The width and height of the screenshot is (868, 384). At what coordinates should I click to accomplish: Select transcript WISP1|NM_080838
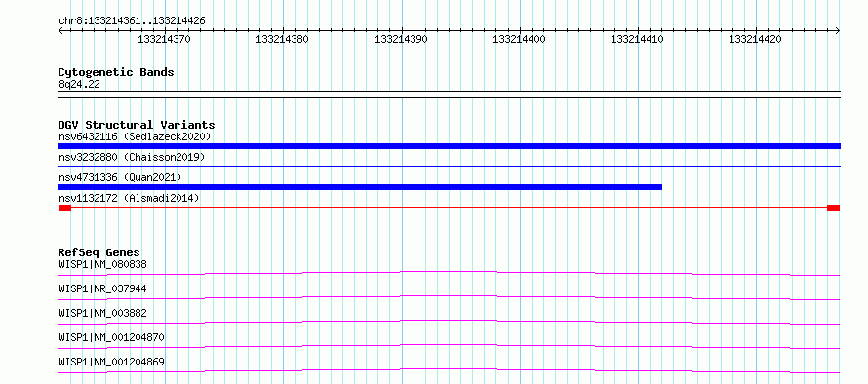102,264
